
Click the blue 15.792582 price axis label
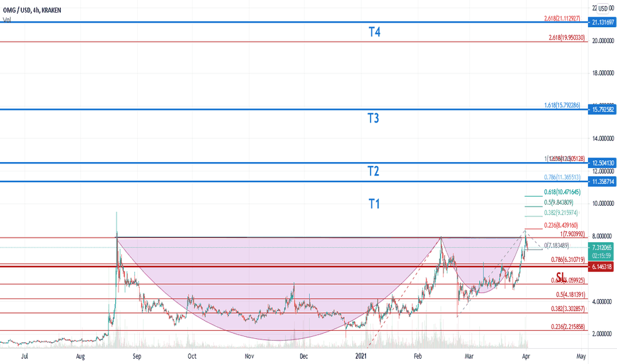602,109
